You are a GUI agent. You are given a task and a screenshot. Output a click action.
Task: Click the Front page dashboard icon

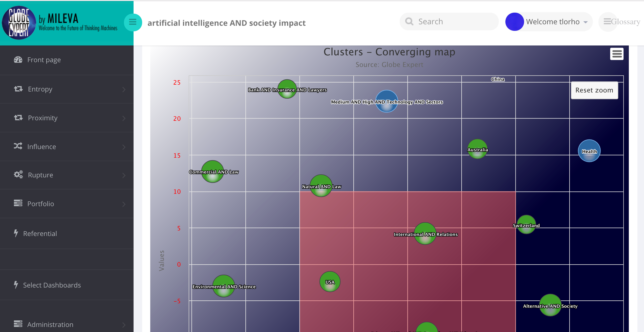[18, 60]
